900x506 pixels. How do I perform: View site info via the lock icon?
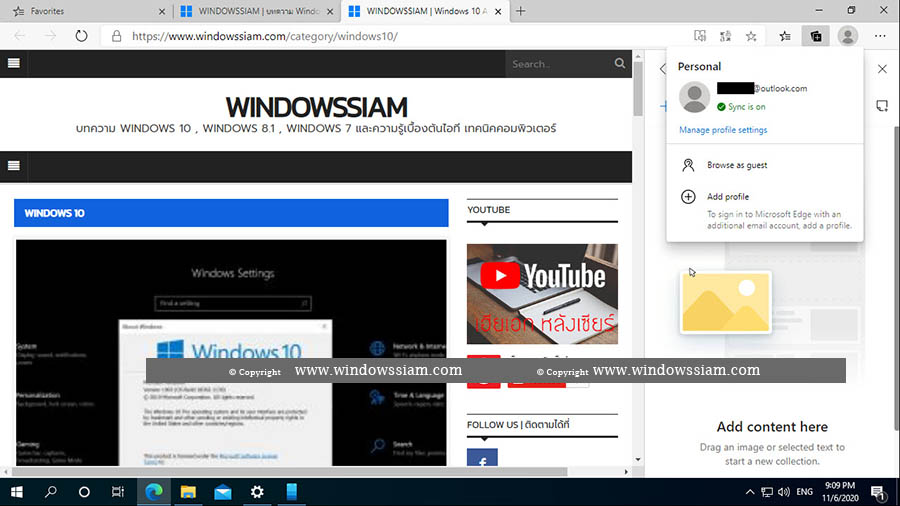pyautogui.click(x=117, y=36)
